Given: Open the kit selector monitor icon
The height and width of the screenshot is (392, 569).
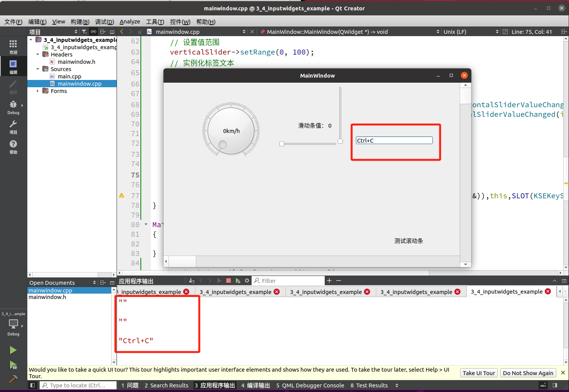Looking at the screenshot, I should click(13, 324).
